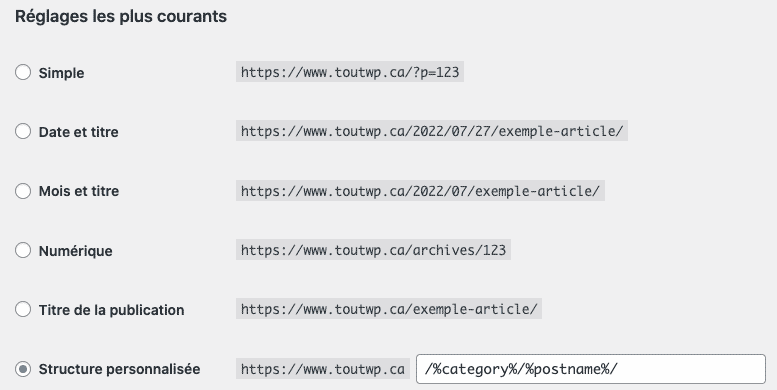Select the Date et titre radio button
Image resolution: width=777 pixels, height=390 pixels.
tap(23, 131)
